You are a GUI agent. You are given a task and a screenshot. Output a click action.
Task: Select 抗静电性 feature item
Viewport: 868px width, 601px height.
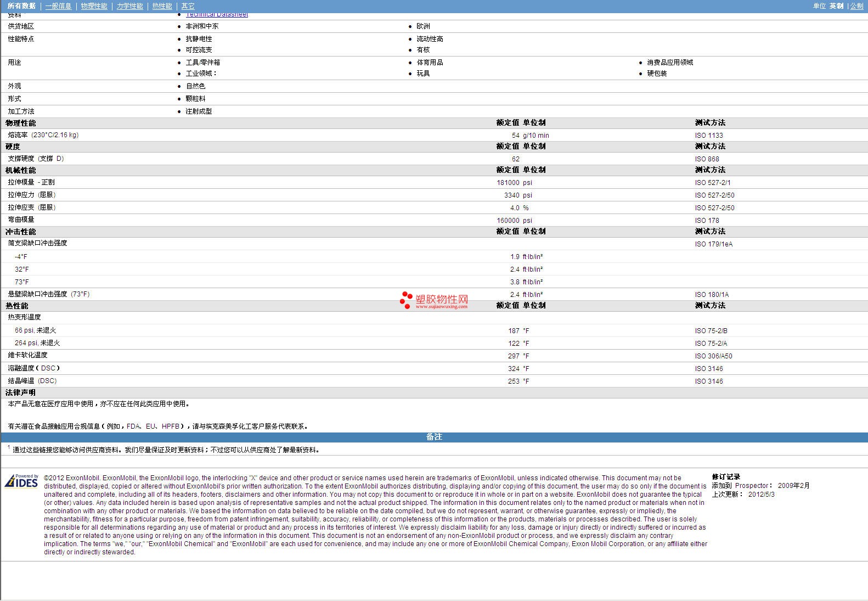[199, 39]
